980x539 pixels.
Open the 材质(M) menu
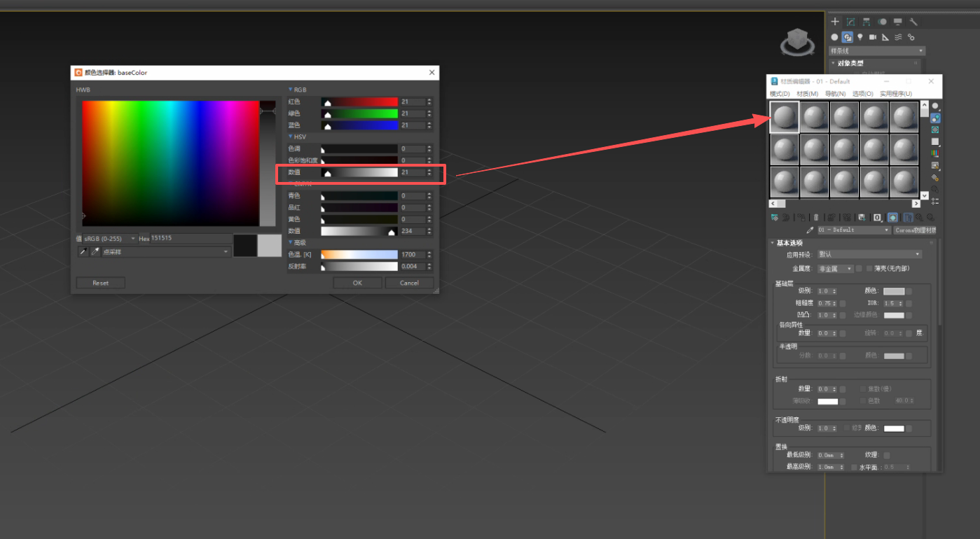(808, 94)
